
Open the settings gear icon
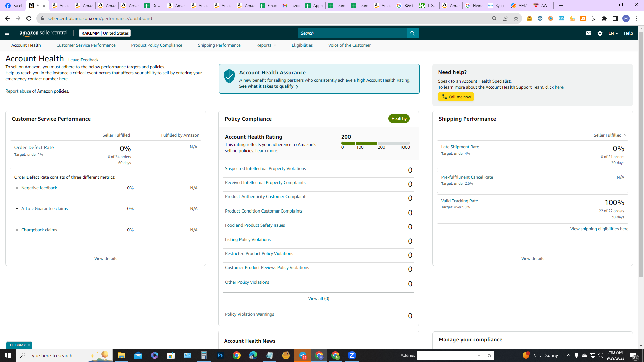(600, 33)
